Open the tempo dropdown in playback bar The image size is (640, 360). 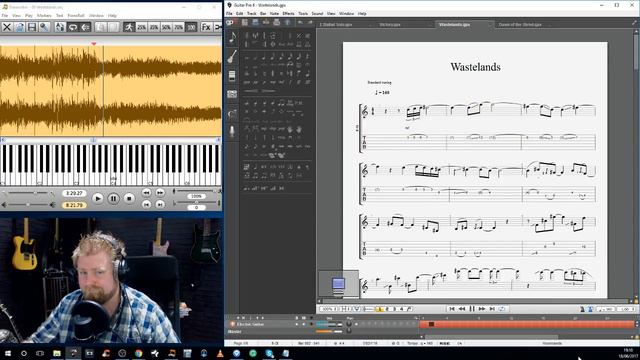(606, 309)
